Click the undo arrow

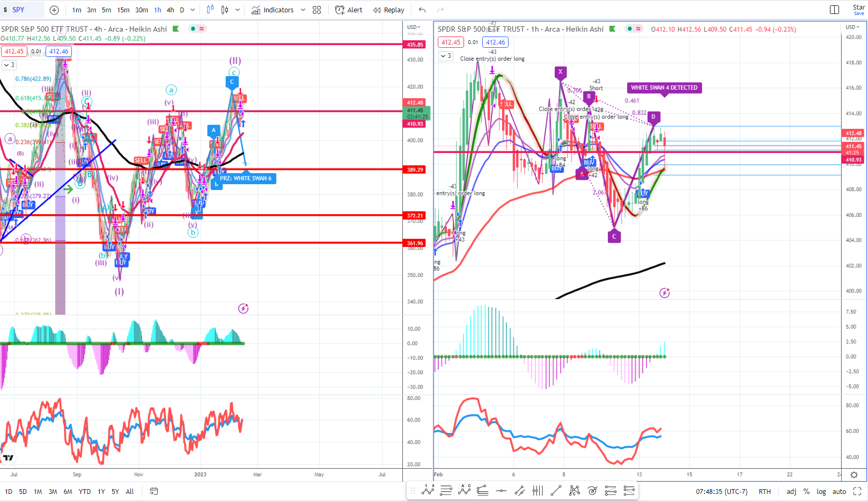pyautogui.click(x=422, y=10)
